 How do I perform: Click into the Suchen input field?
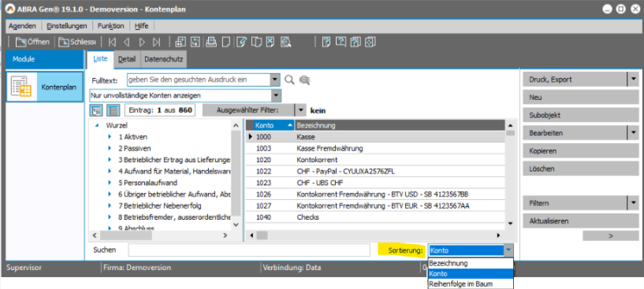pos(249,250)
